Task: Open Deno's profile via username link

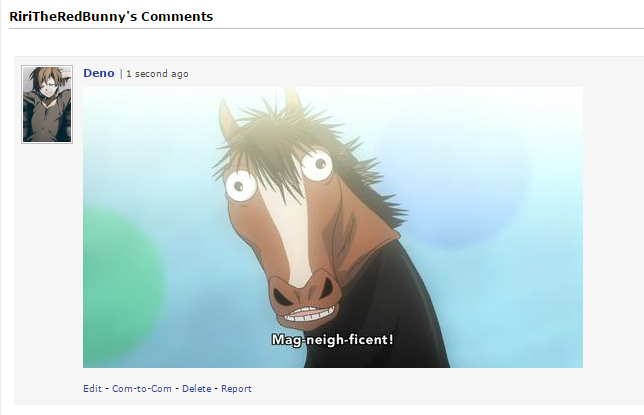Action: [99, 73]
